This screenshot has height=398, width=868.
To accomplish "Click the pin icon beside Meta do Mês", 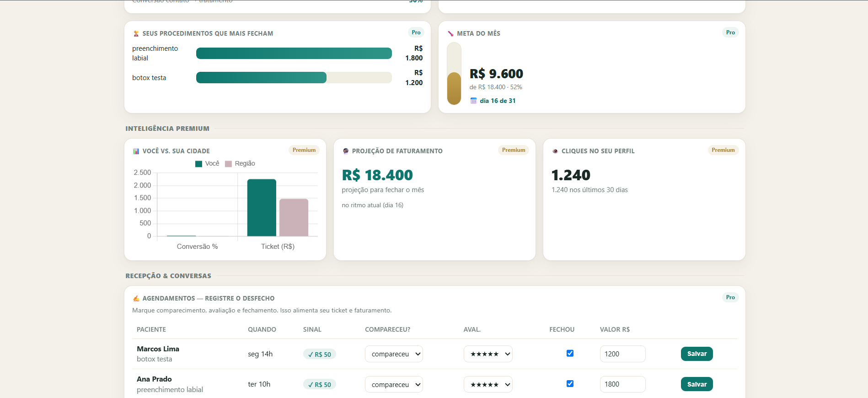I will [x=450, y=33].
